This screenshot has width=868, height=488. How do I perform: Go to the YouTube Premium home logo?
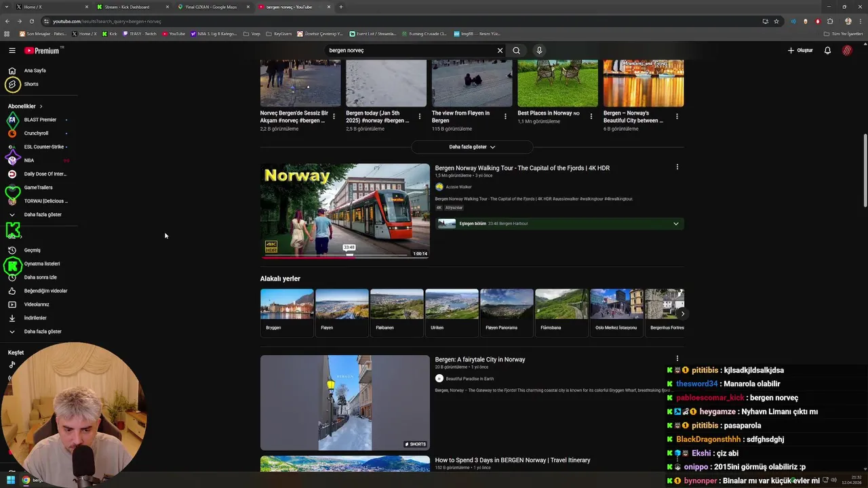(42, 50)
